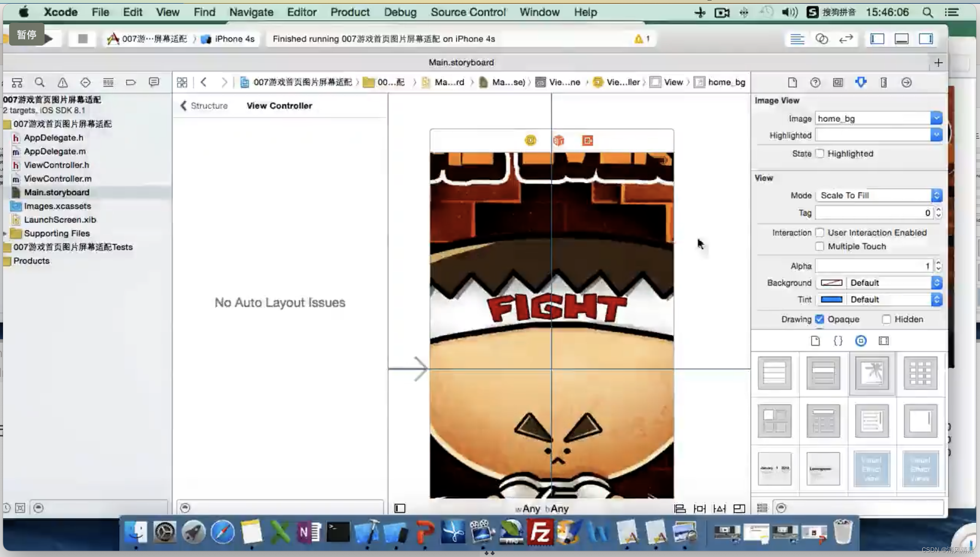Stop the running app with Stop button
This screenshot has width=980, height=557.
point(82,39)
